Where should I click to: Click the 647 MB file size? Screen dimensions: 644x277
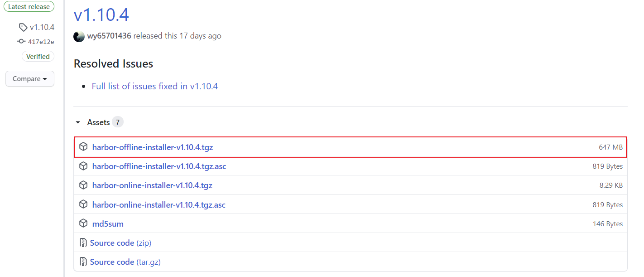(x=610, y=147)
